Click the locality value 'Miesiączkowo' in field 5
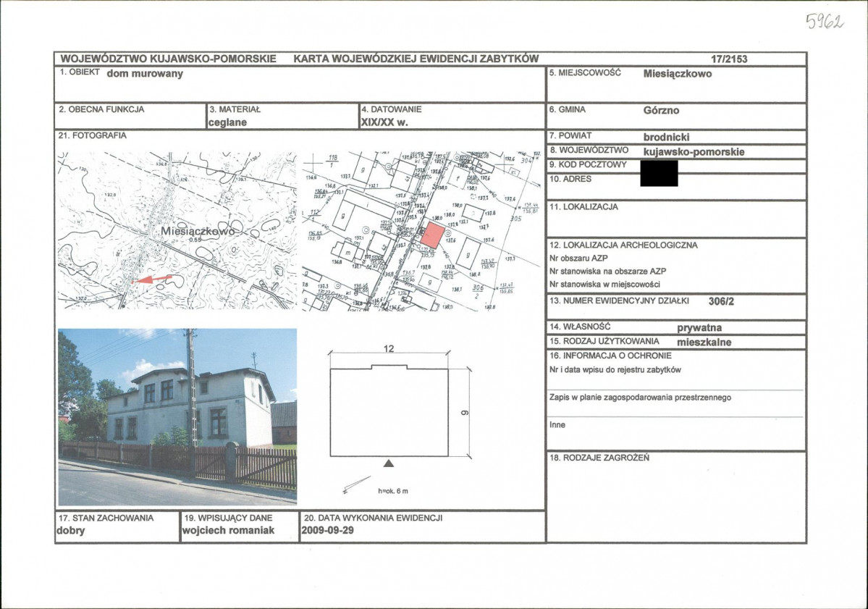This screenshot has height=609, width=868. click(678, 74)
